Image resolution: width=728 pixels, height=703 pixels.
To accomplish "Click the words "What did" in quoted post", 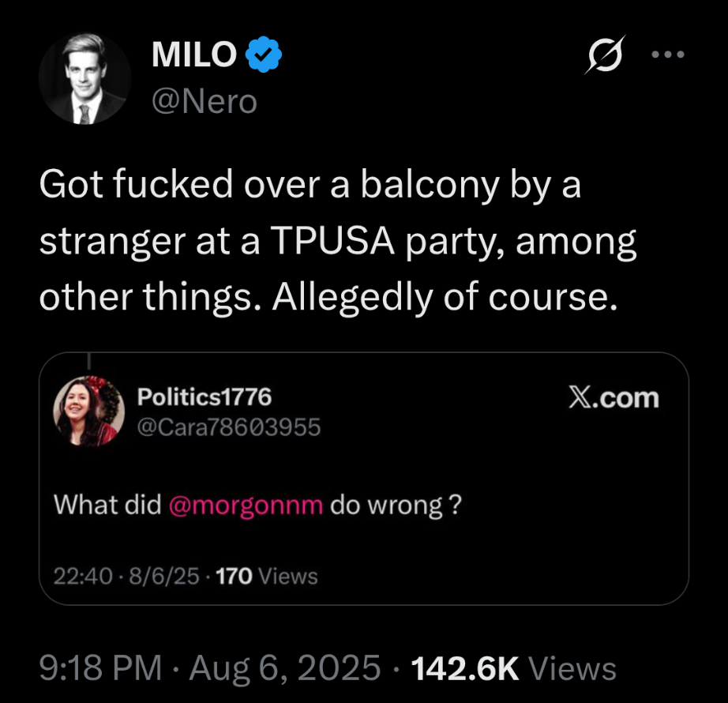I will (107, 505).
